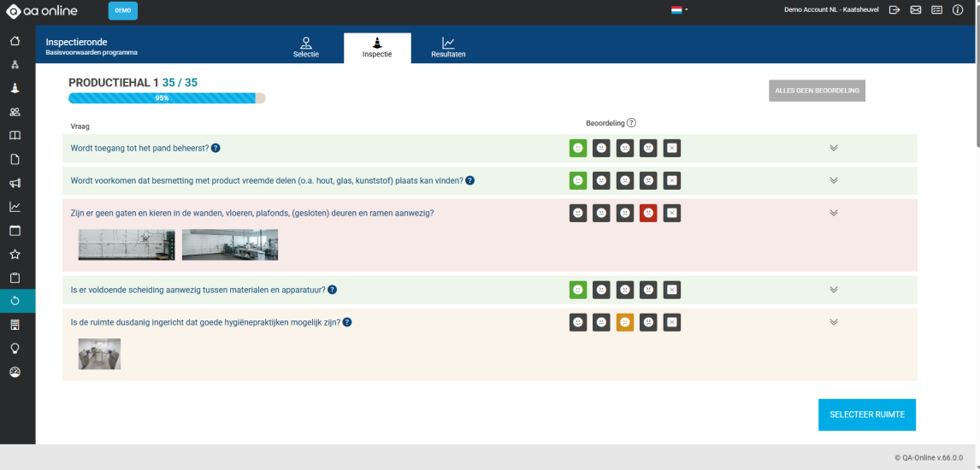The width and height of the screenshot is (980, 470).
Task: Click the clipboard icon in sidebar
Action: click(15, 278)
